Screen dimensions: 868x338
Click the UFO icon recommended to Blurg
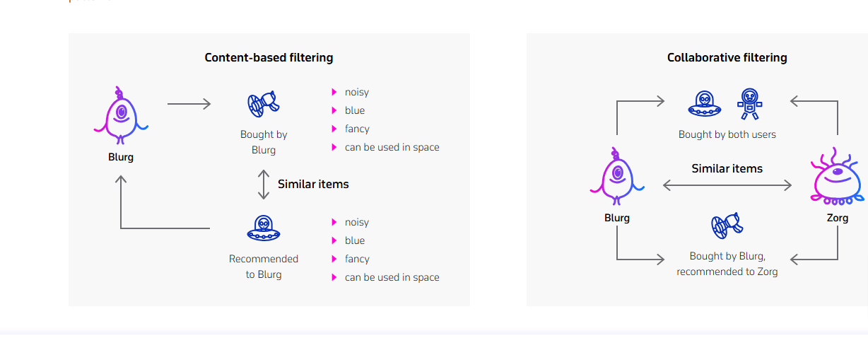(x=264, y=228)
